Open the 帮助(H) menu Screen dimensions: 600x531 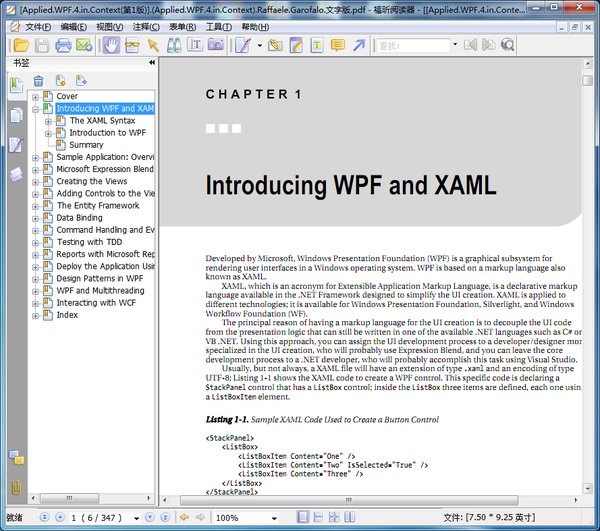tap(255, 27)
